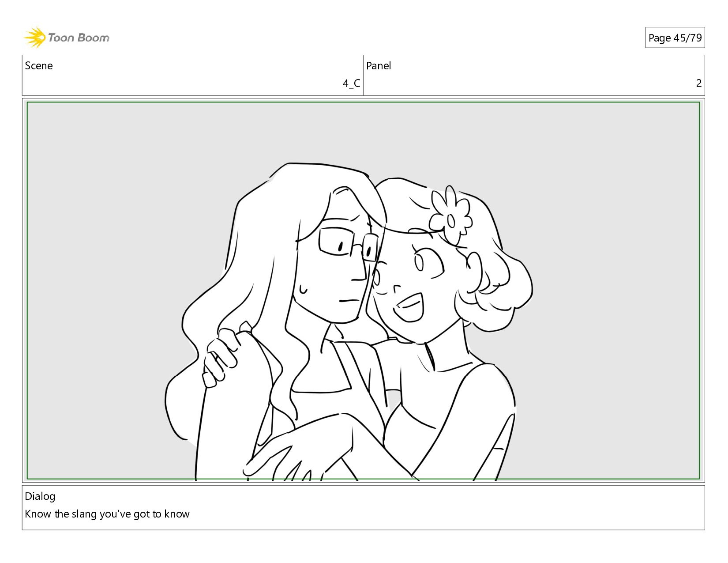Click the storyboard panel drawing
This screenshot has width=728, height=563.
tap(363, 291)
